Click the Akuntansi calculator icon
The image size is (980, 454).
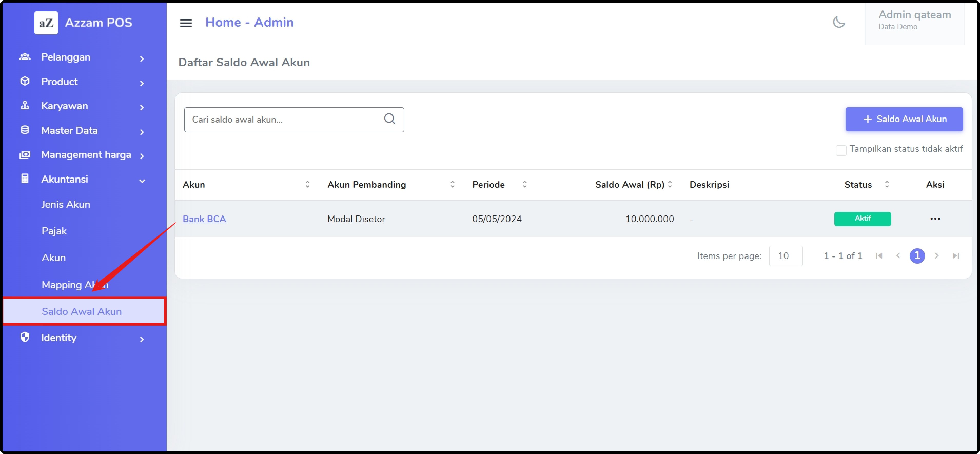point(25,179)
